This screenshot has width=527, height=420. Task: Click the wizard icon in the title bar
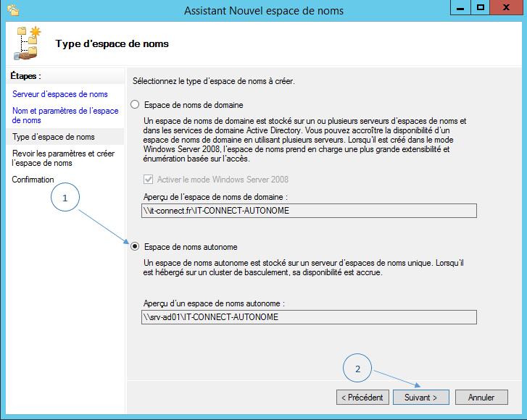[13, 10]
